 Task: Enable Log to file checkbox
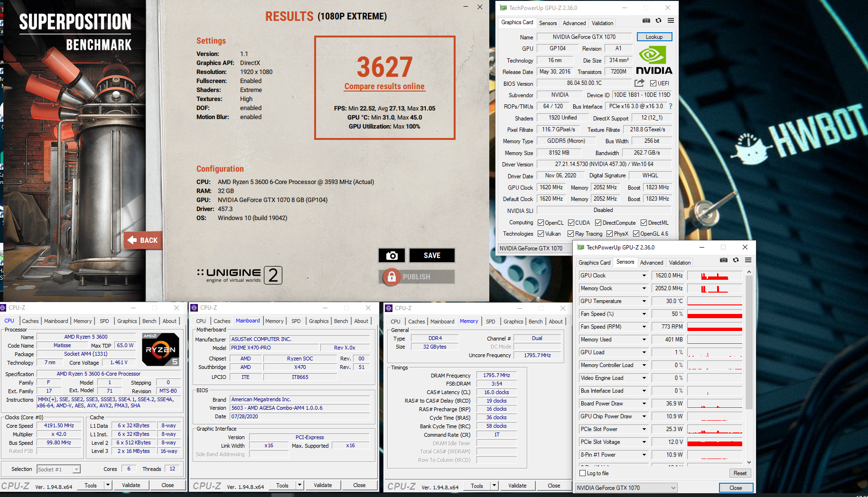click(583, 473)
